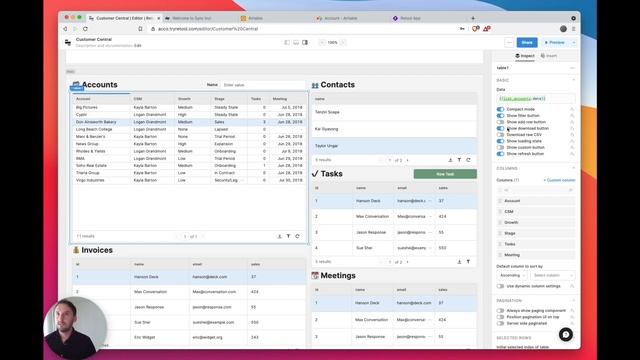This screenshot has width=640, height=360.
Task: Reload the page with the browser refresh icon
Action: click(85, 29)
